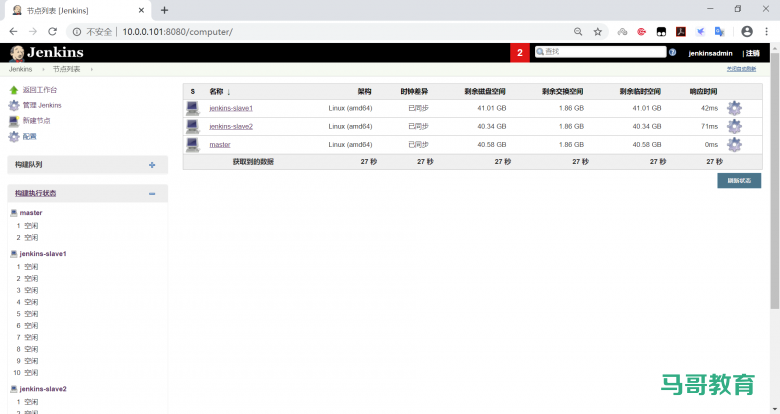Screen dimensions: 780x414
Task: Click the black square extension icon
Action: (x=661, y=32)
